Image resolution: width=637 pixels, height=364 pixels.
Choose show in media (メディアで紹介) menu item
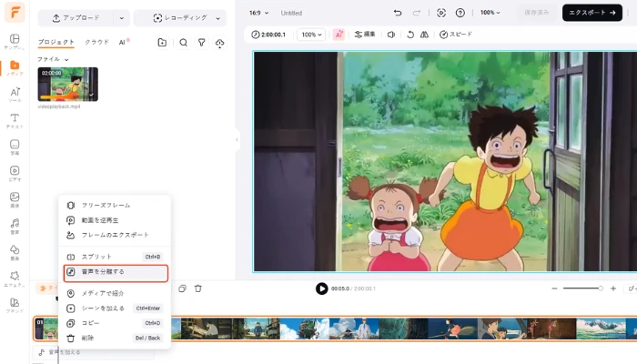tap(115, 293)
